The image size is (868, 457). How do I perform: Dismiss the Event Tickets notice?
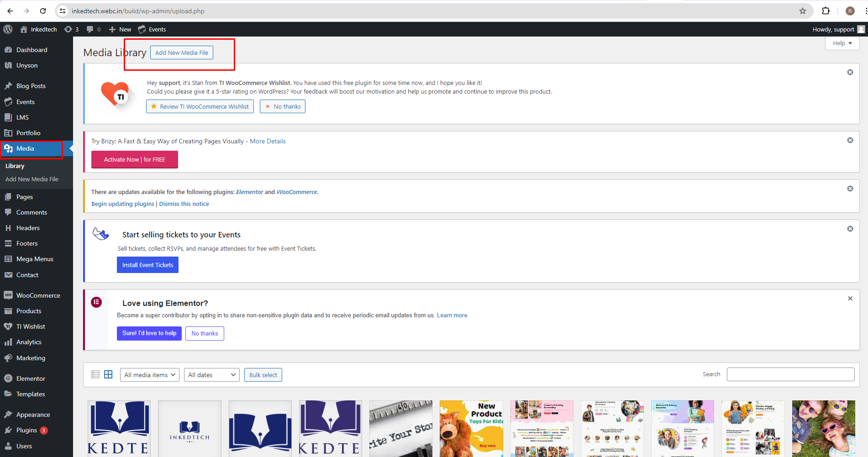[850, 229]
